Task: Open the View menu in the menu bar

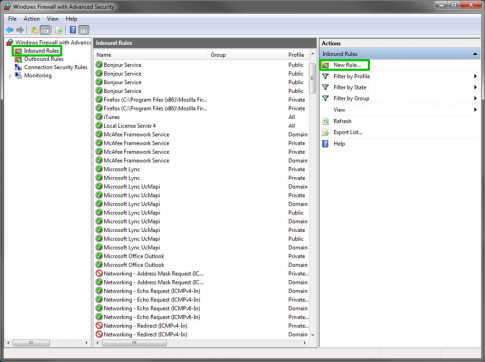Action: [x=53, y=19]
